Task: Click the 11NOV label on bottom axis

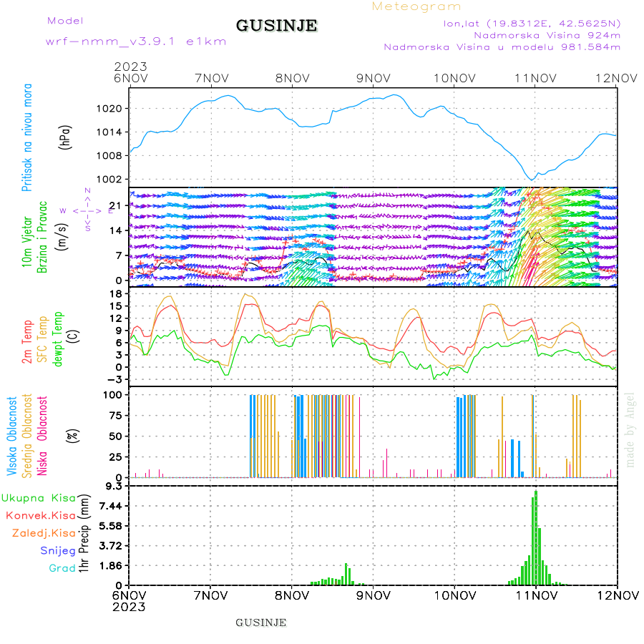Action: point(536,595)
